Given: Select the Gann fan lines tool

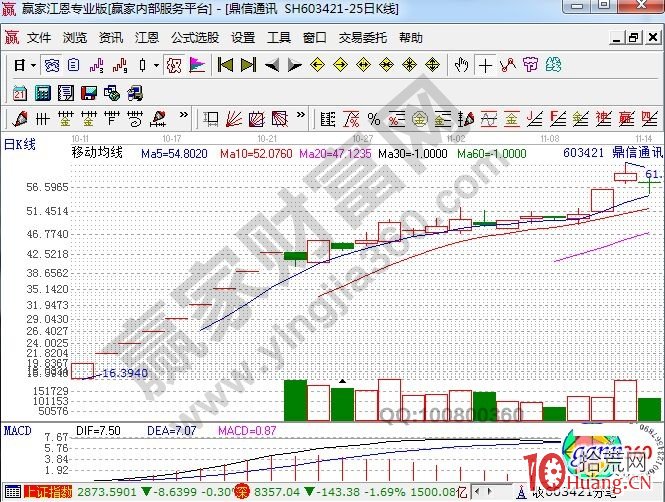Looking at the screenshot, I should click(x=234, y=119).
